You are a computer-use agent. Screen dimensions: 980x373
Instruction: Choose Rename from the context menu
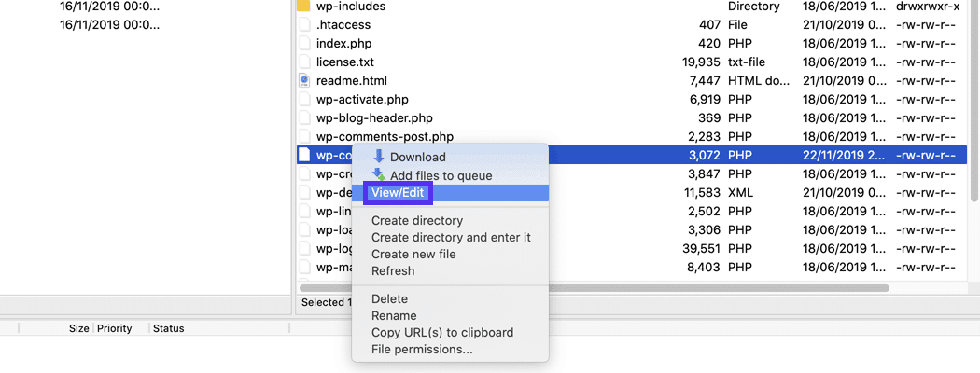pyautogui.click(x=394, y=316)
